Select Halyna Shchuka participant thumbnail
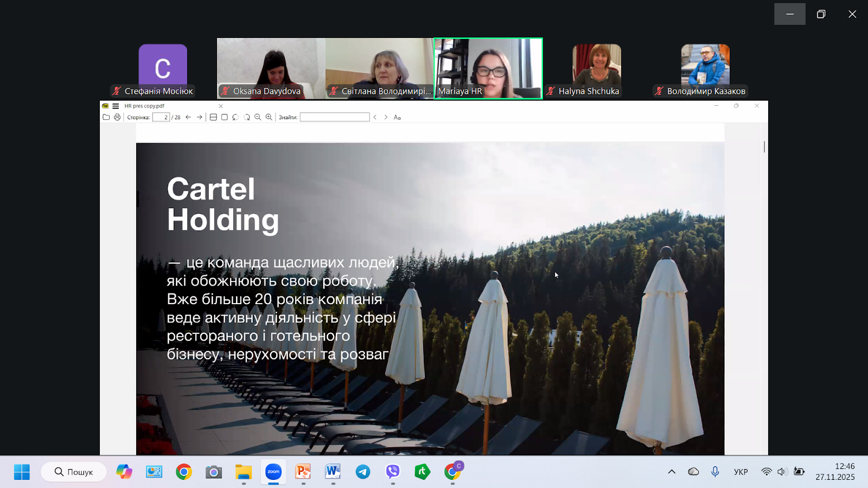 (597, 68)
